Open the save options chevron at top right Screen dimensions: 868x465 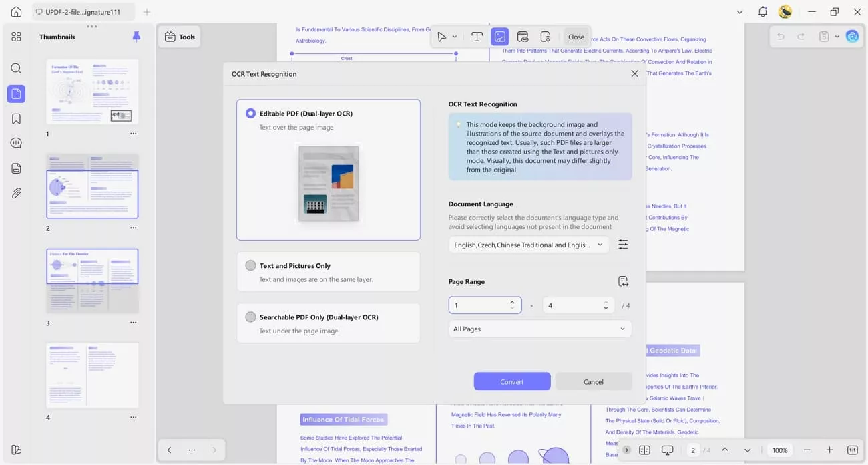point(837,36)
